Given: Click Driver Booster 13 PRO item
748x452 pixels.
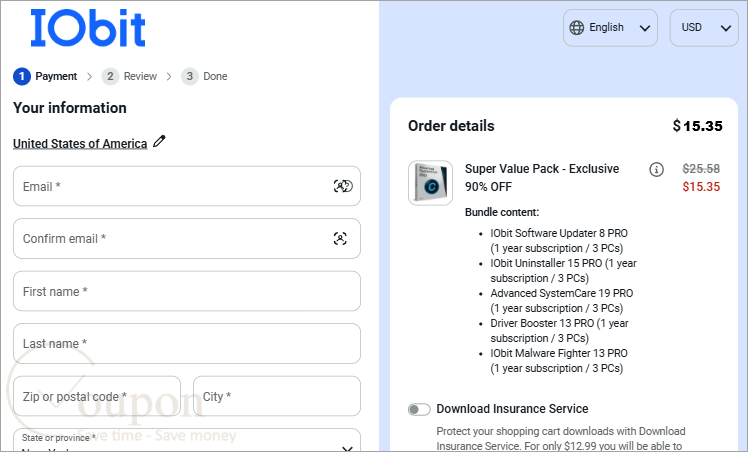Looking at the screenshot, I should click(x=560, y=331).
